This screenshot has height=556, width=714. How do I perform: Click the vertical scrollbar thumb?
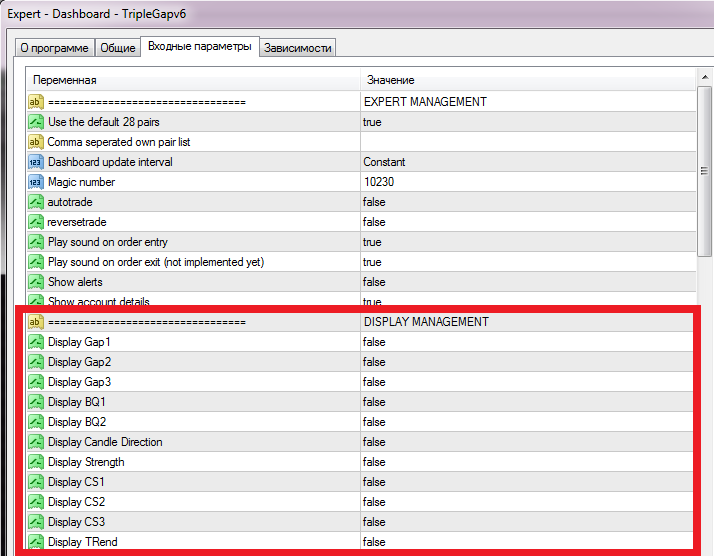click(x=705, y=171)
